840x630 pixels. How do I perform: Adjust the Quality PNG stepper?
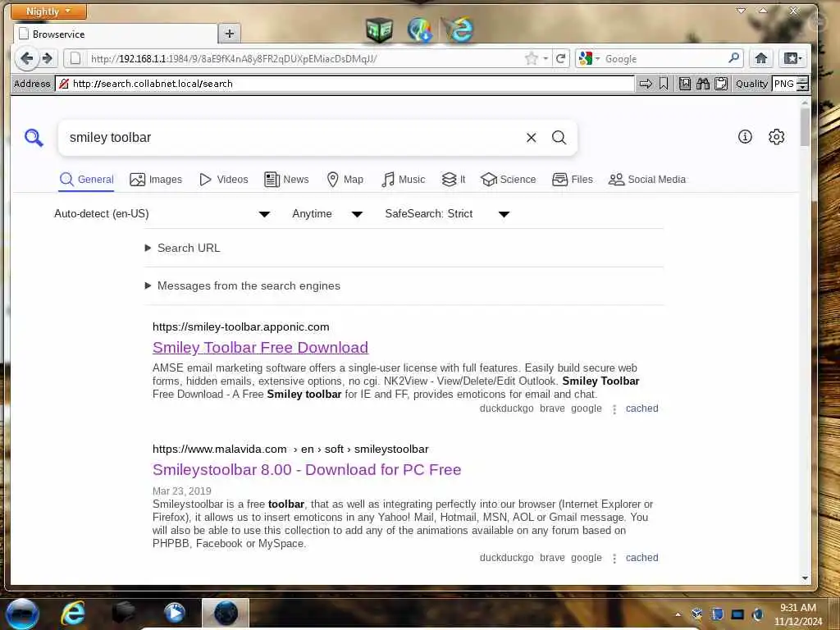coord(802,84)
